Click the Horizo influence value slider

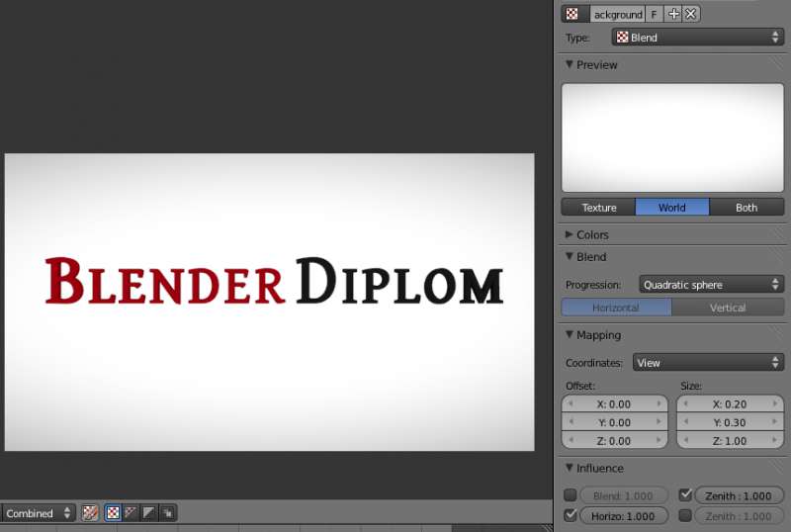623,516
